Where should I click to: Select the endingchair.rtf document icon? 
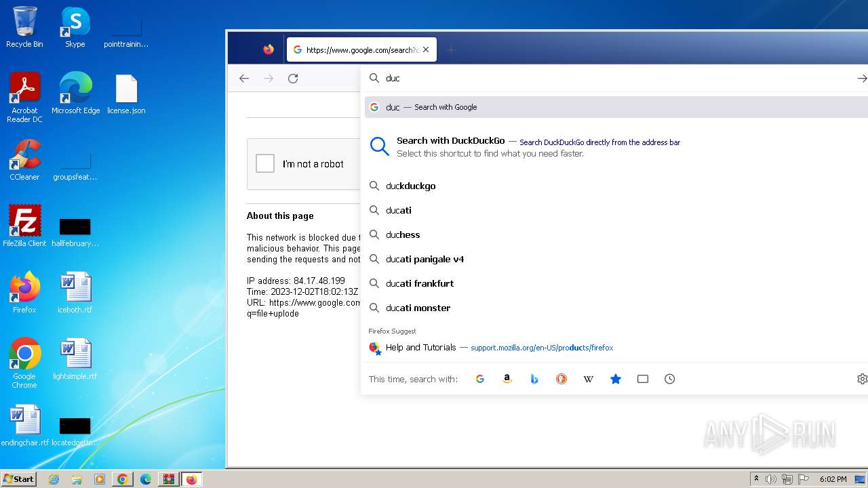24,426
